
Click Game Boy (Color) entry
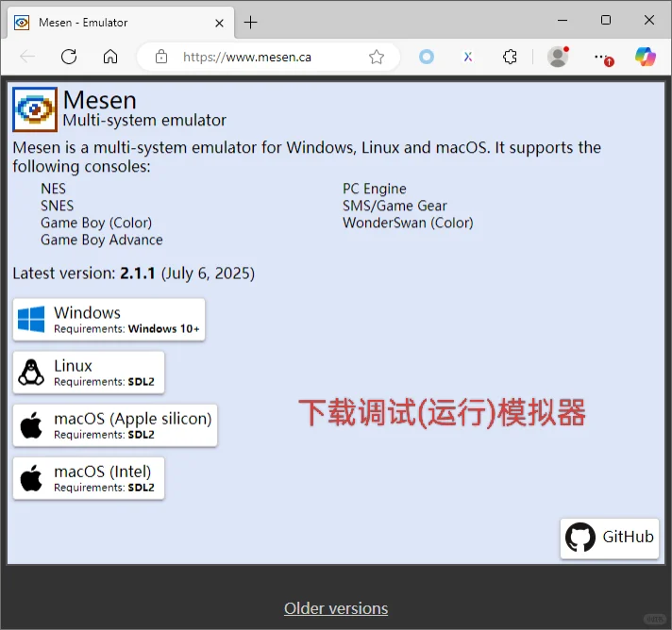(96, 223)
